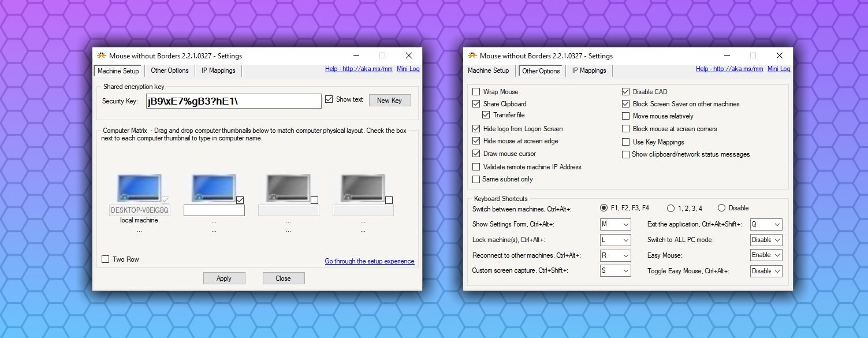
Task: Toggle Draw mouse cursor checkbox
Action: pos(476,154)
